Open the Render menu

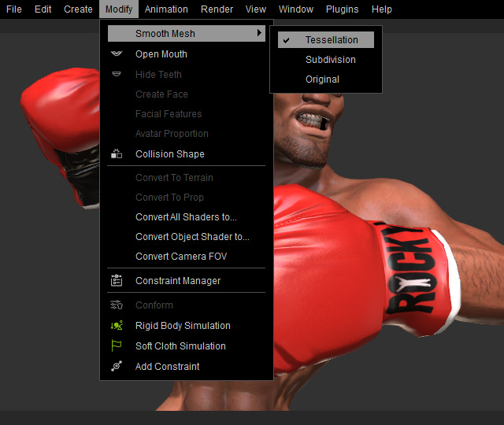217,9
